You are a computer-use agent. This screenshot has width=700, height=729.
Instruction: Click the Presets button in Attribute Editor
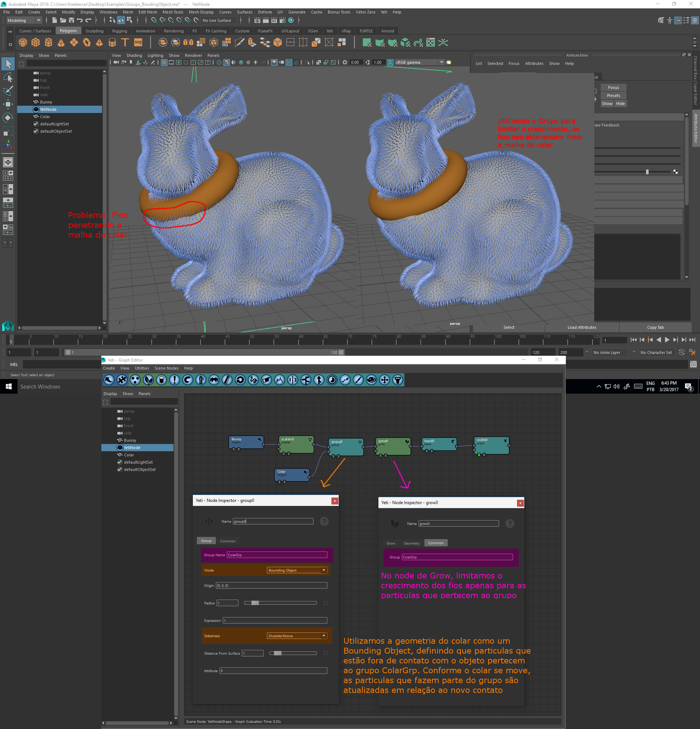pyautogui.click(x=613, y=95)
